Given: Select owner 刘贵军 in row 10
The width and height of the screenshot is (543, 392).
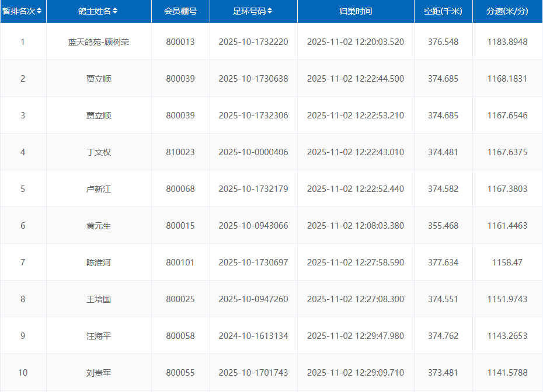Looking at the screenshot, I should coord(99,373).
